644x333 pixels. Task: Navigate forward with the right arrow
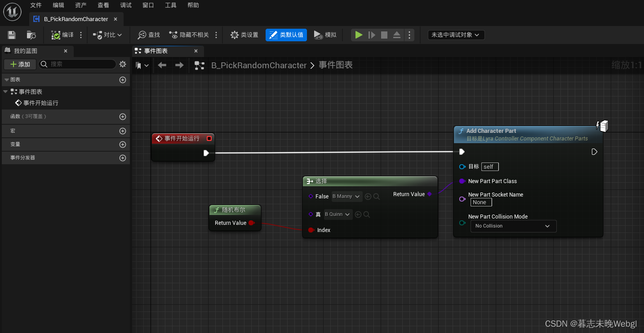179,66
